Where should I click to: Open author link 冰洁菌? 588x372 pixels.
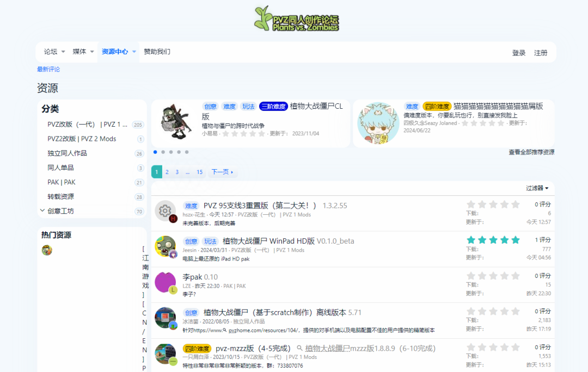[x=191, y=321]
